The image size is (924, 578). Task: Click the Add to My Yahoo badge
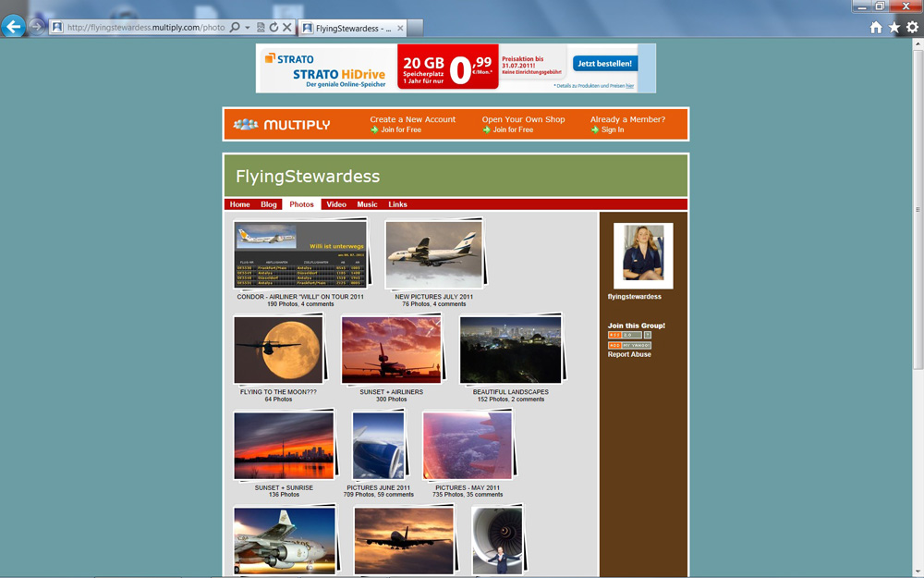pyautogui.click(x=629, y=345)
